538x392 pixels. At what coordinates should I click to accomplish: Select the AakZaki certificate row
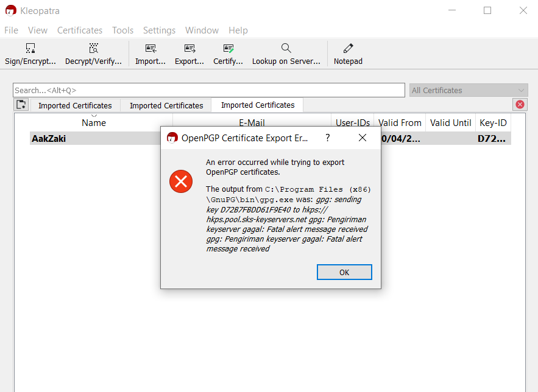pos(271,138)
